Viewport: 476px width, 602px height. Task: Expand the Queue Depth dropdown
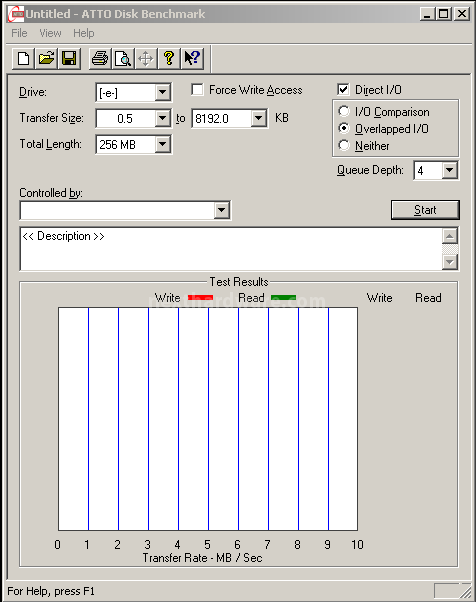[x=449, y=170]
